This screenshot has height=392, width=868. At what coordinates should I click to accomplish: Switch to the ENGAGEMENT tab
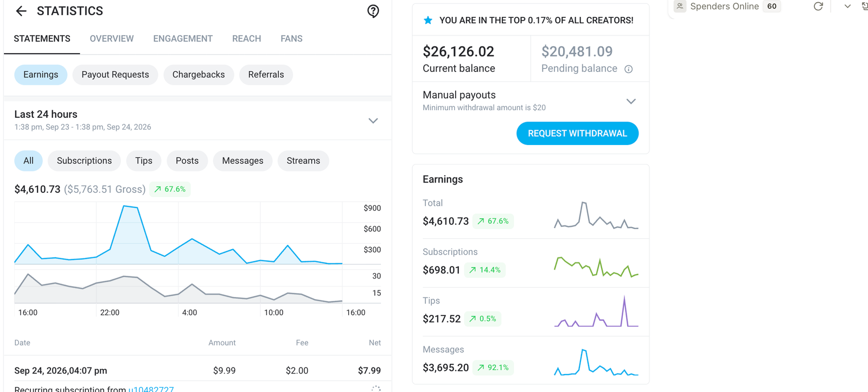(x=183, y=39)
